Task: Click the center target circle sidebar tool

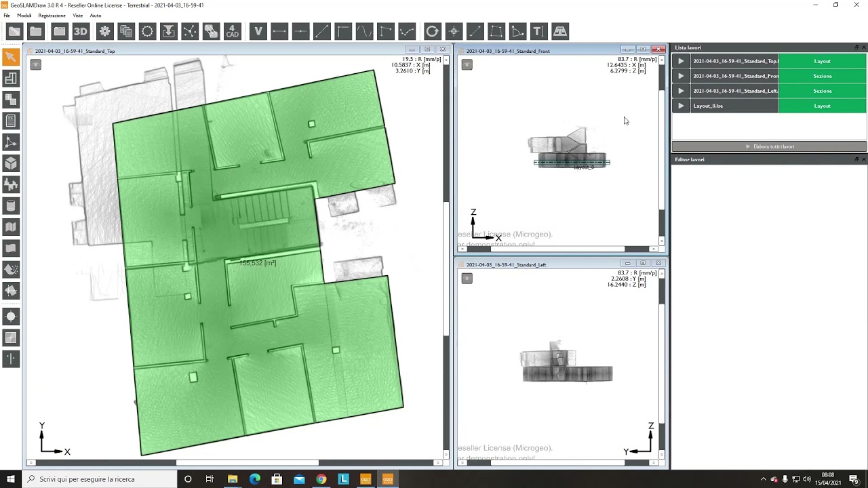Action: coord(11,317)
